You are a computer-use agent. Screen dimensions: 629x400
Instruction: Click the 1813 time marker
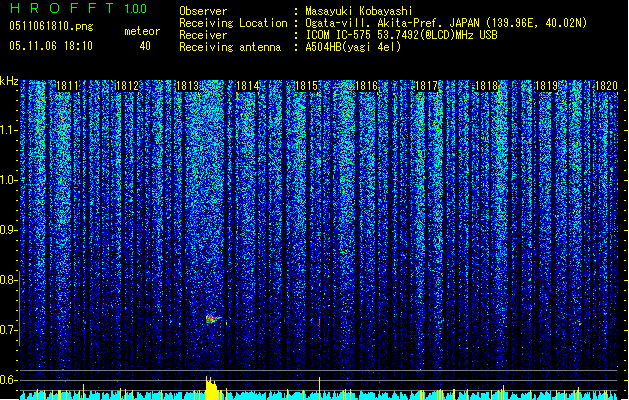click(x=187, y=86)
